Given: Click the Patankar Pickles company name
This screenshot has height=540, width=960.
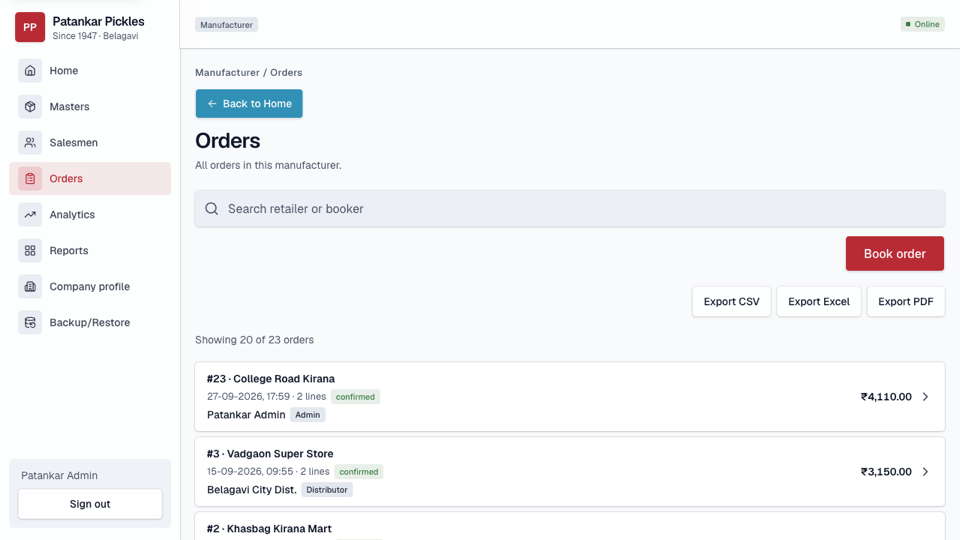Looking at the screenshot, I should [99, 21].
